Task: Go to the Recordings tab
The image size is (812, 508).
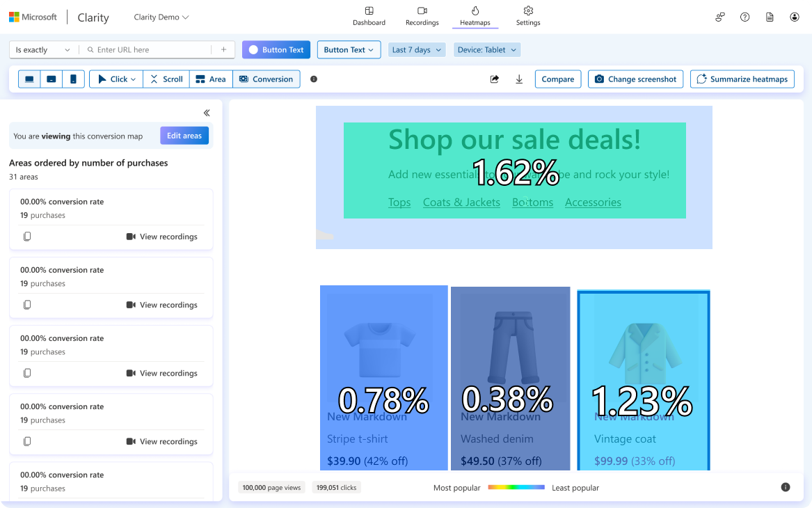Action: pyautogui.click(x=422, y=17)
